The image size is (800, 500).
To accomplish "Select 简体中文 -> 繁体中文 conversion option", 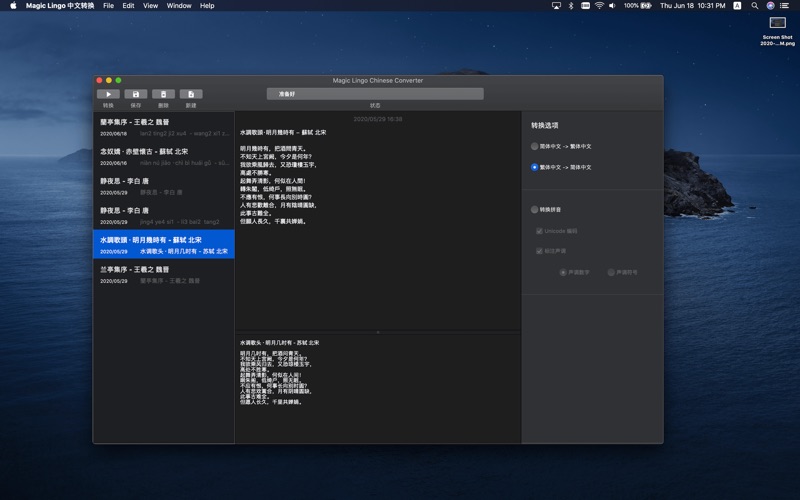I will pyautogui.click(x=535, y=146).
